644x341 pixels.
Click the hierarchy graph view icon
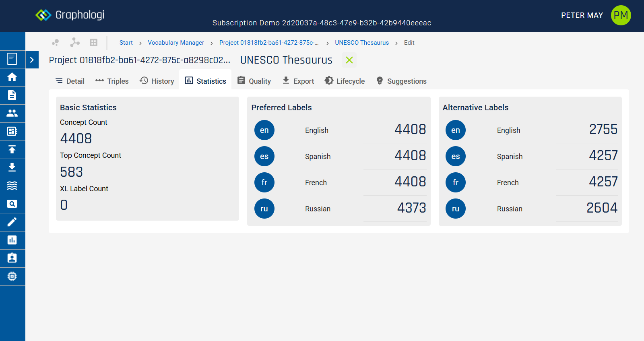75,42
